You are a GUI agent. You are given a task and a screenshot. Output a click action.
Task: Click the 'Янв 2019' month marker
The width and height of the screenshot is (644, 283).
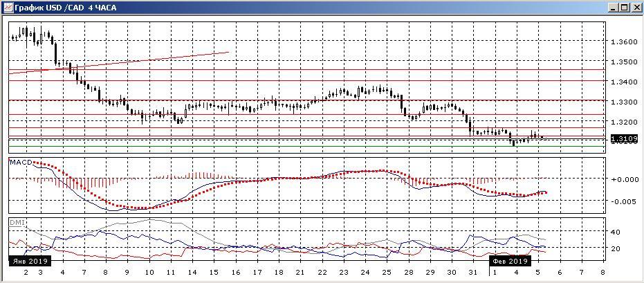[x=30, y=262]
